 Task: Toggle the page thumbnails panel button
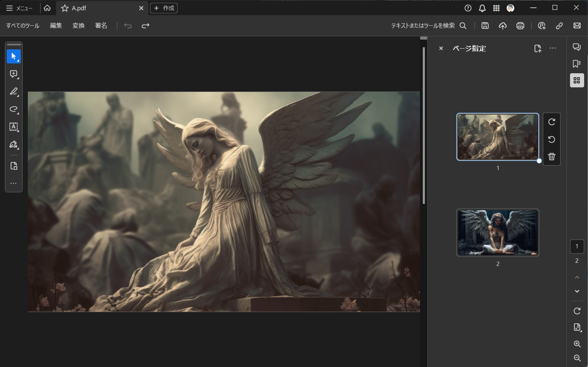click(x=577, y=81)
